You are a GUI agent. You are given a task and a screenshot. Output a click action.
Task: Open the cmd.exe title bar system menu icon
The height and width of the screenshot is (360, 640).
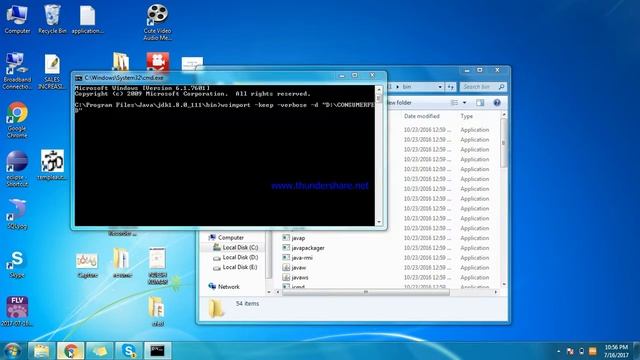click(78, 78)
